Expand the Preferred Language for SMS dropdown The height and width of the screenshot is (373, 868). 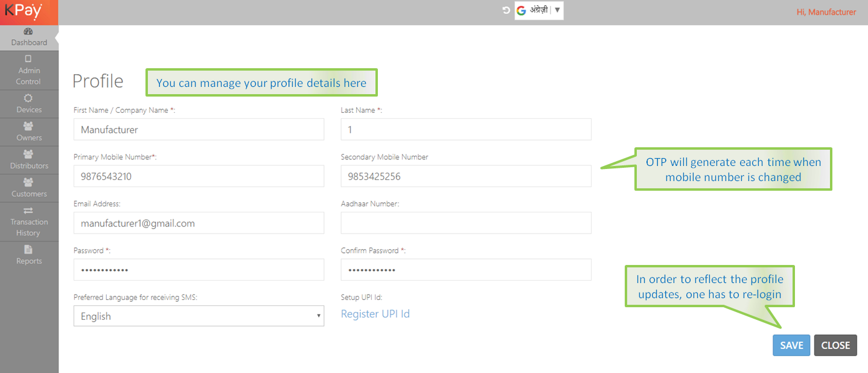[199, 316]
